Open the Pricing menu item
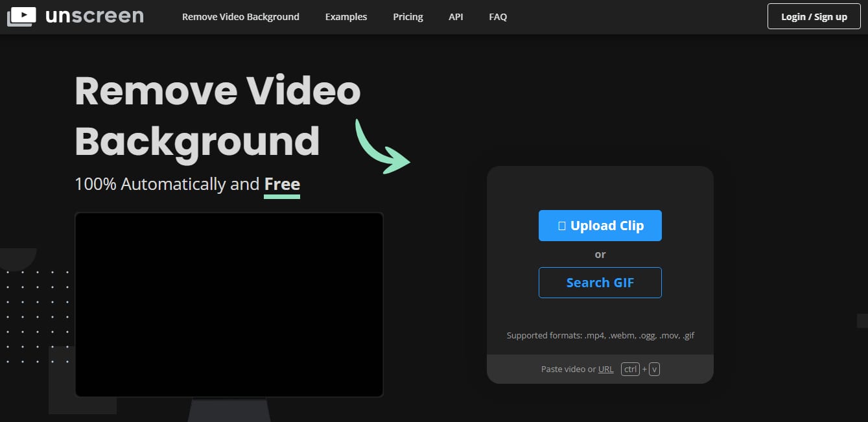Viewport: 868px width, 422px height. [x=408, y=17]
